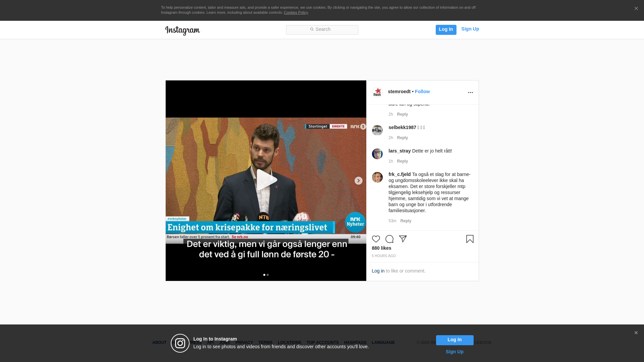Open PRIVACY footer link
Screen dimensions: 644x362
[244, 343]
